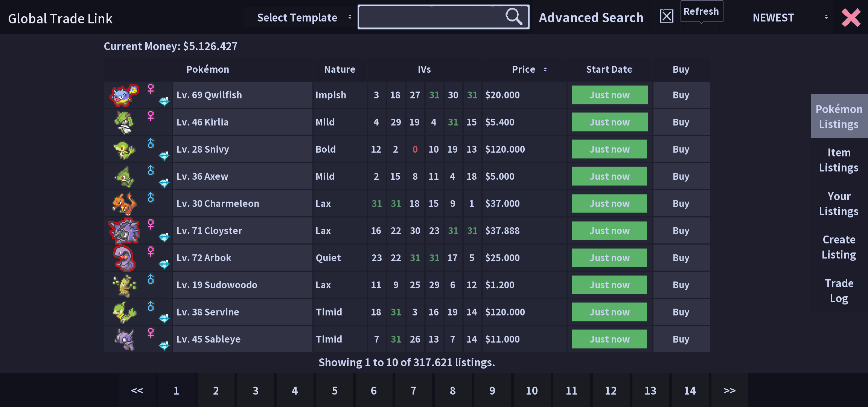
Task: Click the X box beside Advanced Search
Action: pos(667,16)
